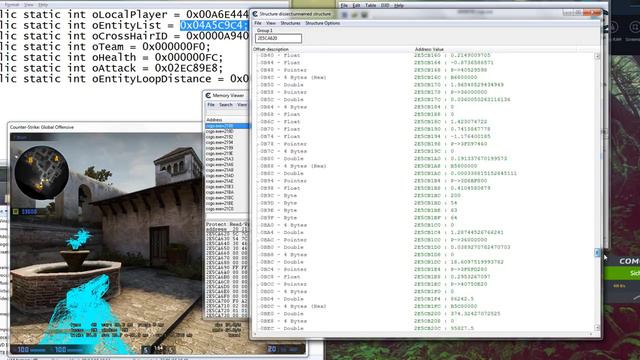The height and width of the screenshot is (360, 640).
Task: Select the 0BE0 Double row valued 374.32
Action: [x=424, y=313]
